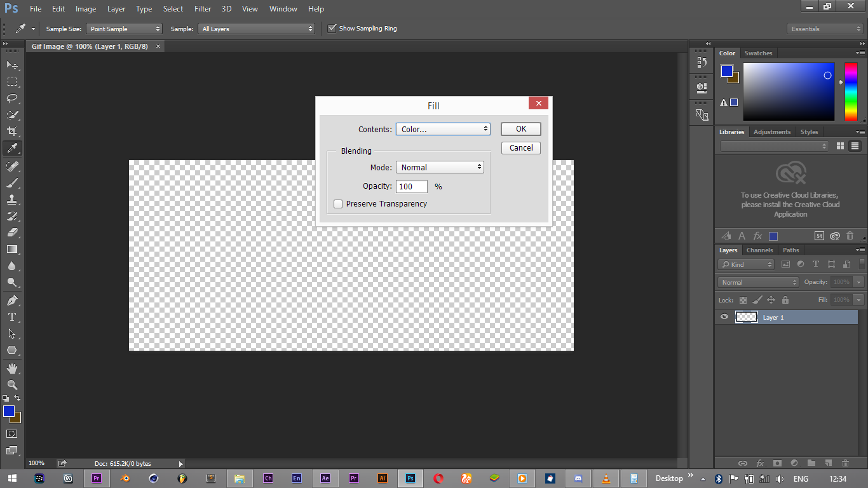This screenshot has width=868, height=488.
Task: Switch to the Channels tab
Action: (x=759, y=250)
